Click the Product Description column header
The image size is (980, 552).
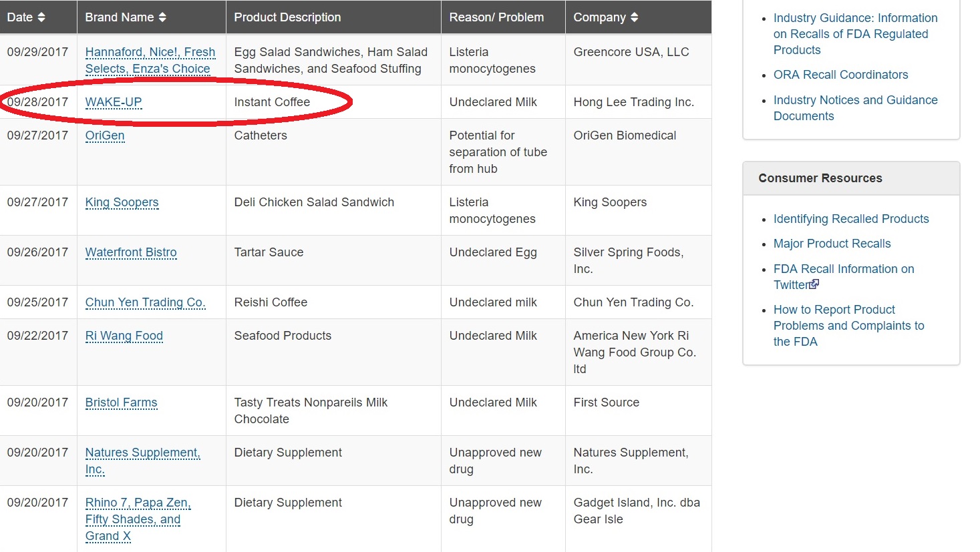333,17
